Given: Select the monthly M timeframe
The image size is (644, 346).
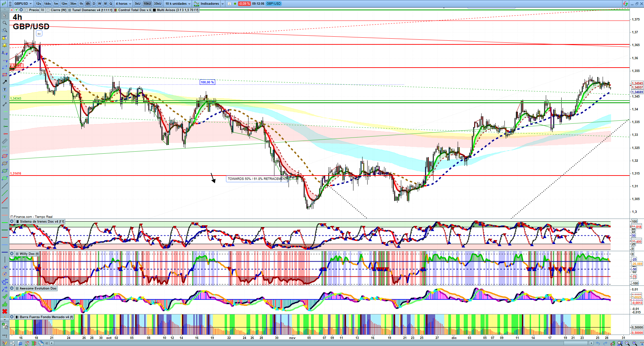Looking at the screenshot, I should tap(105, 4).
